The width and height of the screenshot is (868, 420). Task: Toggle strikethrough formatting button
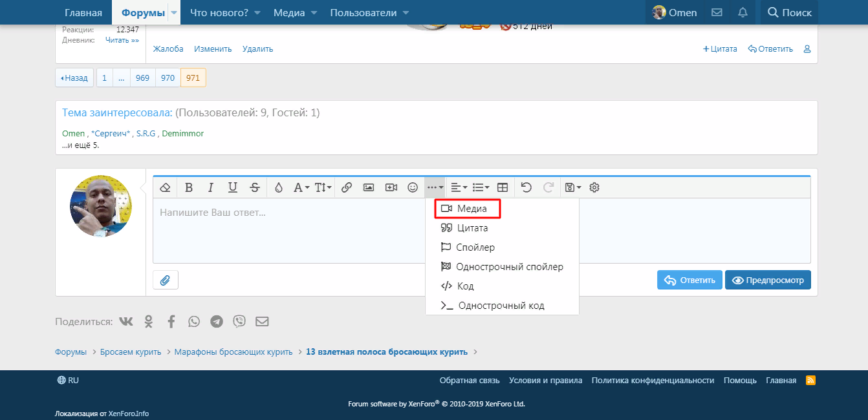point(255,187)
